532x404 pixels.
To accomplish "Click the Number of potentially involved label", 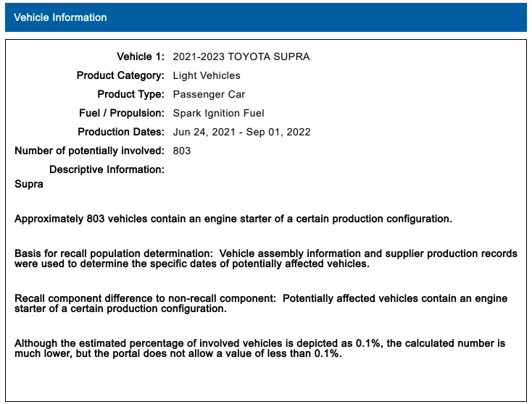I will [89, 151].
